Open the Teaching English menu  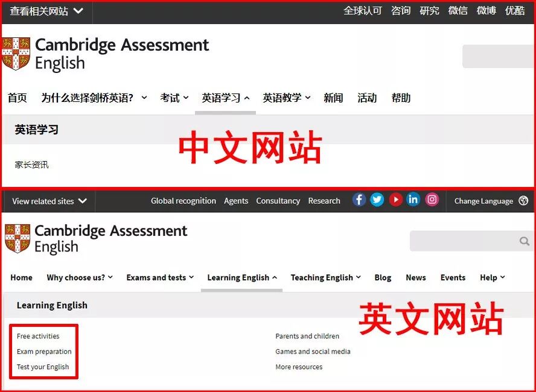click(x=326, y=277)
